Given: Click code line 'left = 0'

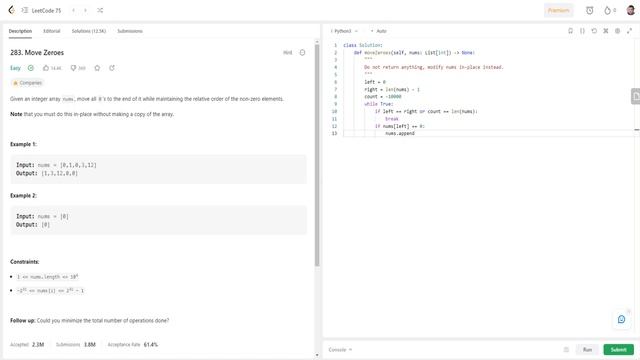Looking at the screenshot, I should (x=375, y=82).
